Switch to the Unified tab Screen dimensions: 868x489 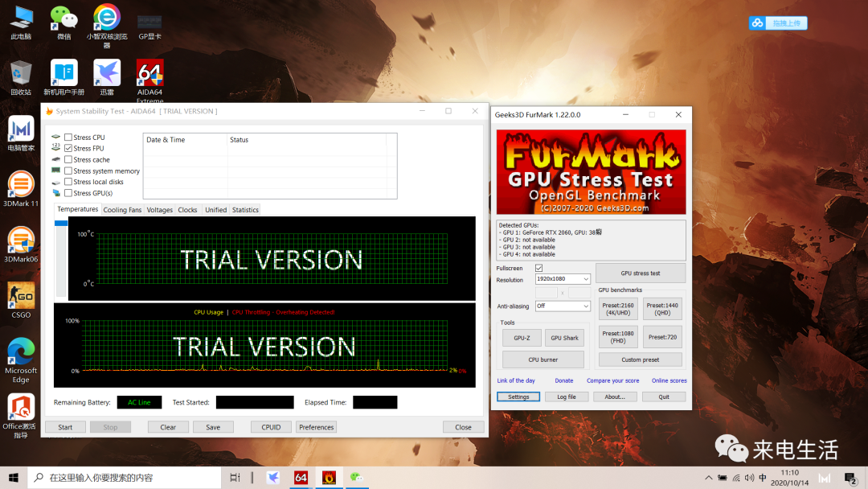tap(216, 210)
